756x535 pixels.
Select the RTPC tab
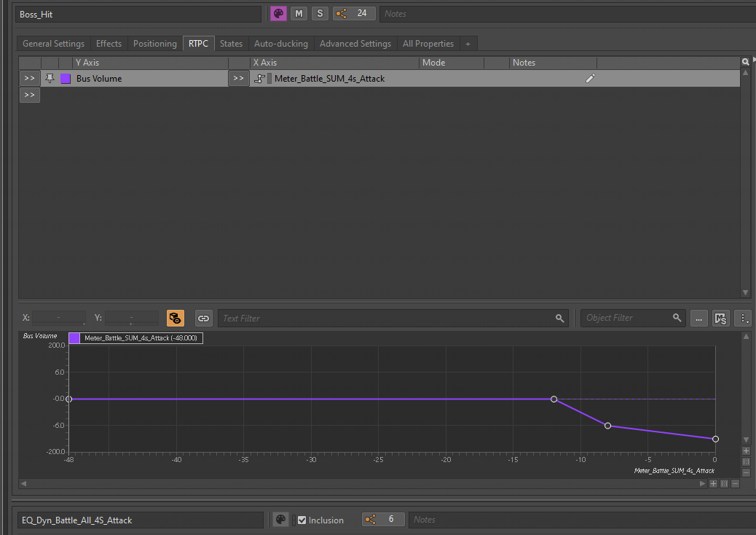tap(198, 44)
